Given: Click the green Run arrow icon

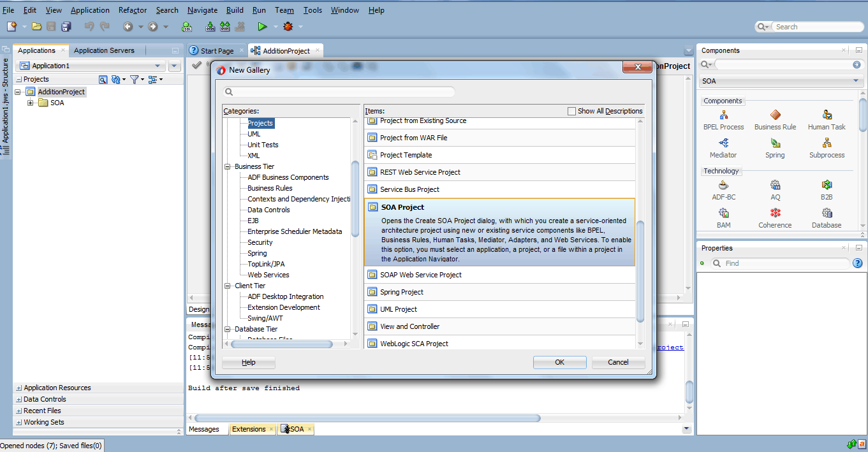Looking at the screenshot, I should click(x=262, y=27).
